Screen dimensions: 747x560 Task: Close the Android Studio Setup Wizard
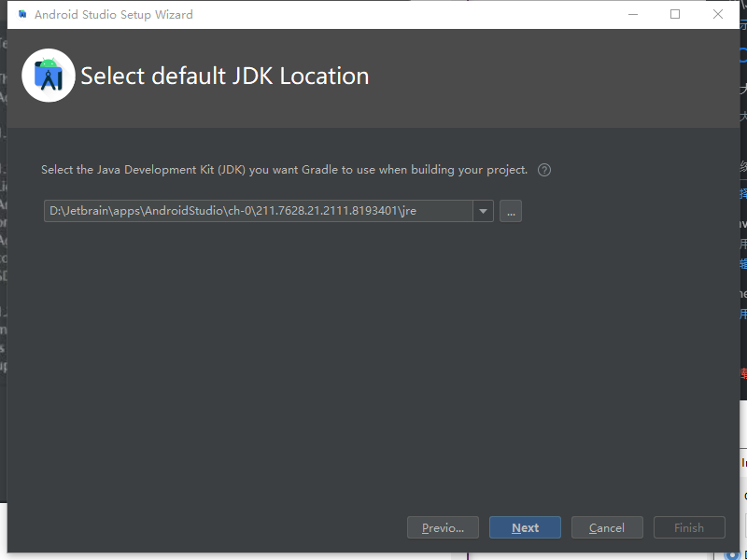pyautogui.click(x=718, y=15)
